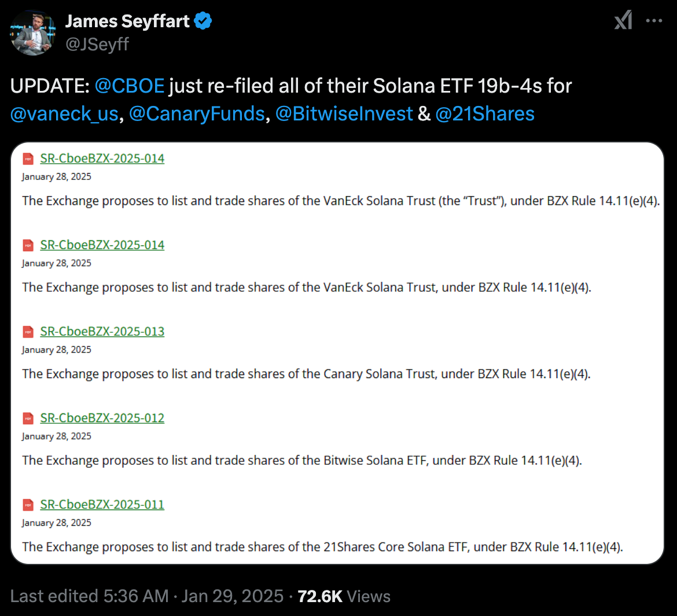Click the PDF icon beside SR-CboeBZX-2025-012
The width and height of the screenshot is (677, 616).
tap(28, 418)
